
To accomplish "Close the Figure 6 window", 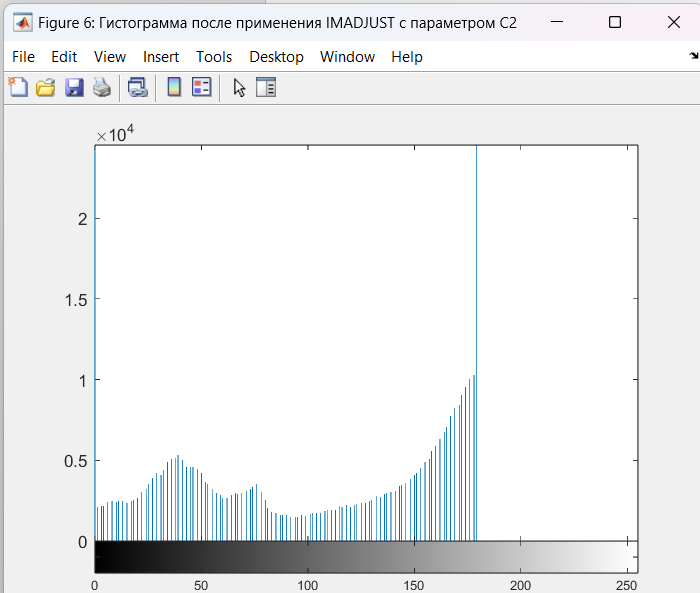I will pyautogui.click(x=674, y=22).
